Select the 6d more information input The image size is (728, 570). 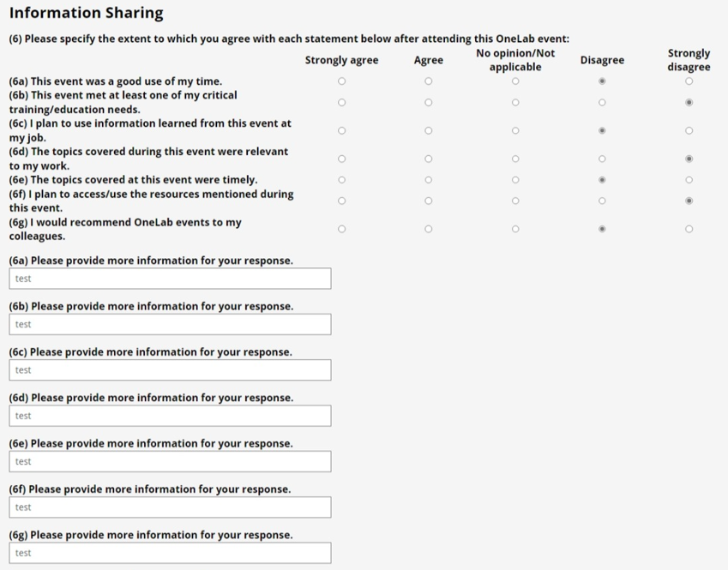(x=170, y=416)
